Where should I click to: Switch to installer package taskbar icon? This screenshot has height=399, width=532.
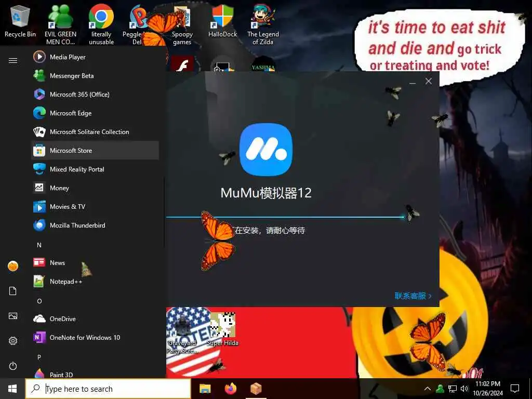(256, 389)
